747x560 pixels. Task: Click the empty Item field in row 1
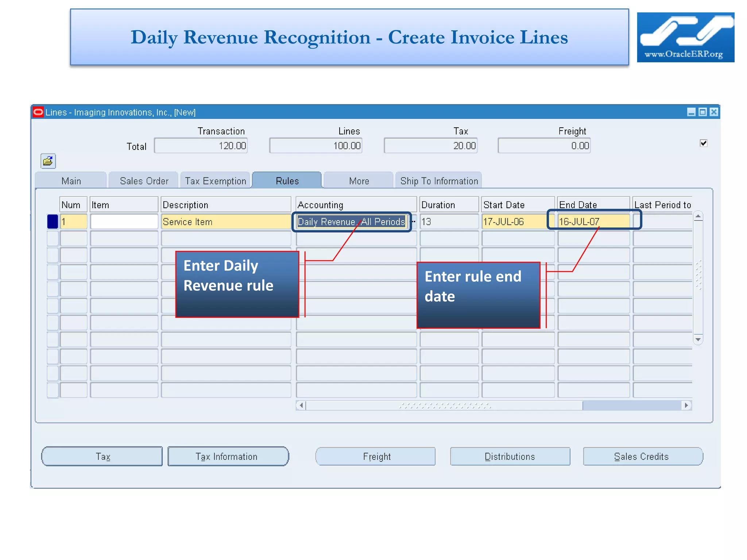click(x=124, y=222)
